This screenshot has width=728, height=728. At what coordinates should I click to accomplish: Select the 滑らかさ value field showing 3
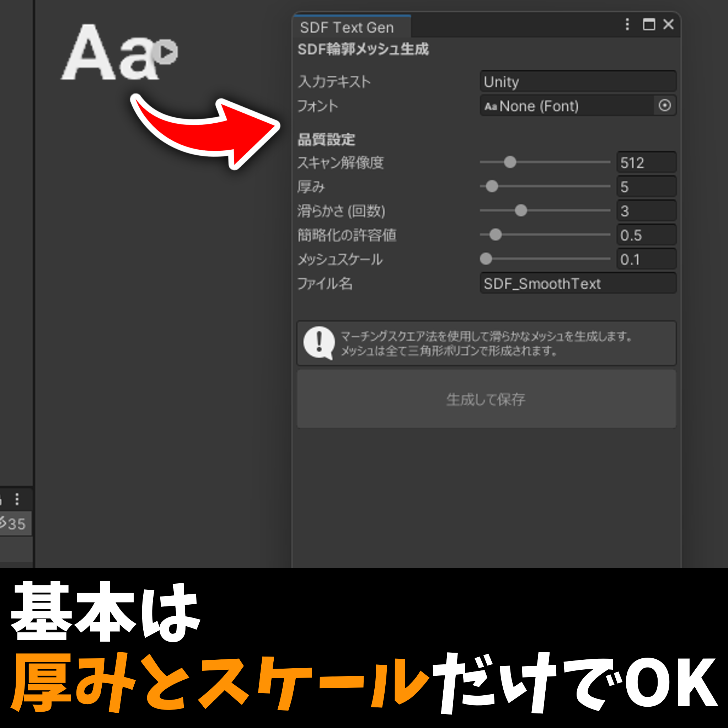(x=646, y=211)
